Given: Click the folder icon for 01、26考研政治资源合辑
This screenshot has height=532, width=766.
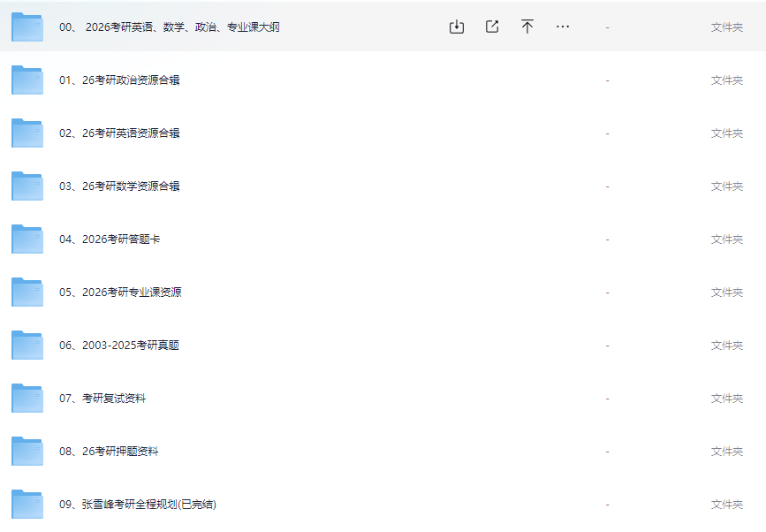Looking at the screenshot, I should tap(27, 80).
